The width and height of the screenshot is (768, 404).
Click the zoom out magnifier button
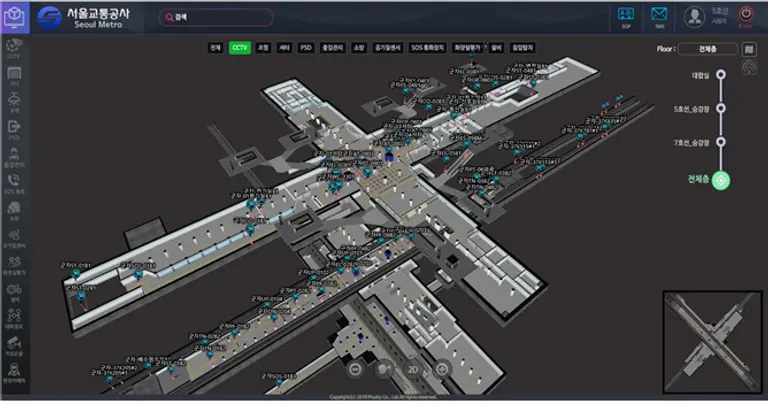click(x=354, y=368)
